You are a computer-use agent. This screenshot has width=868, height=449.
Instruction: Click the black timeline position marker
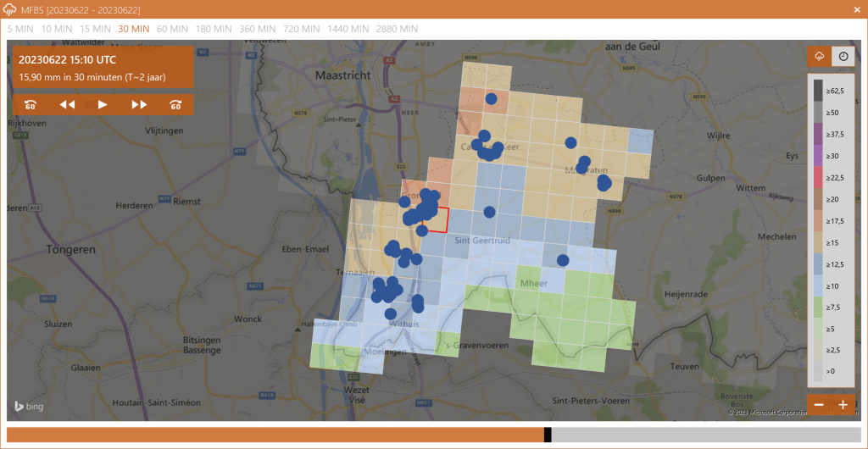pyautogui.click(x=548, y=435)
